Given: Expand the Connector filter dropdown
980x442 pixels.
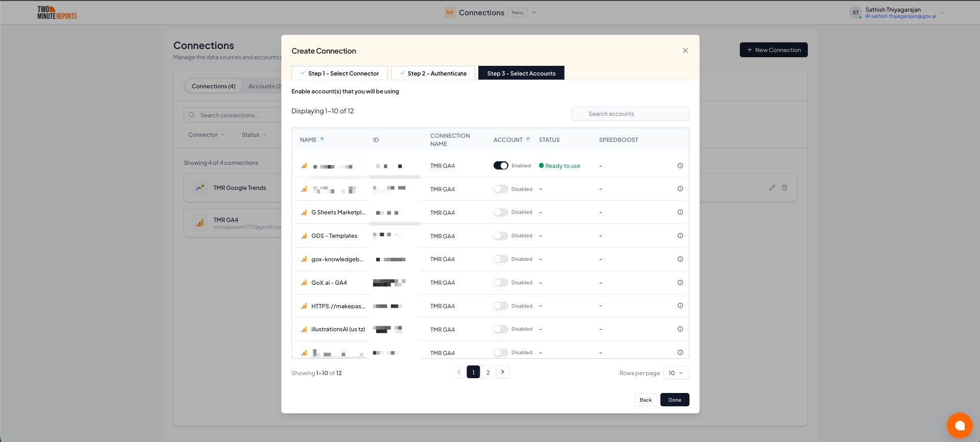Looking at the screenshot, I should 206,135.
